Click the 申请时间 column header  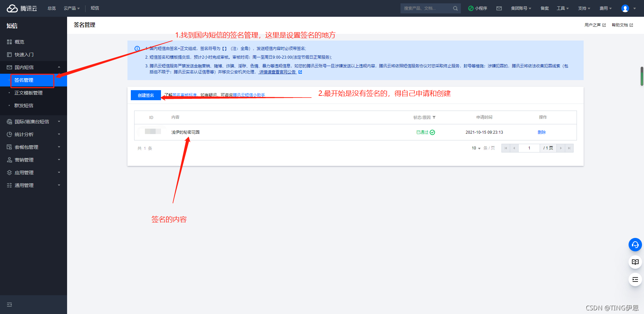click(x=484, y=117)
